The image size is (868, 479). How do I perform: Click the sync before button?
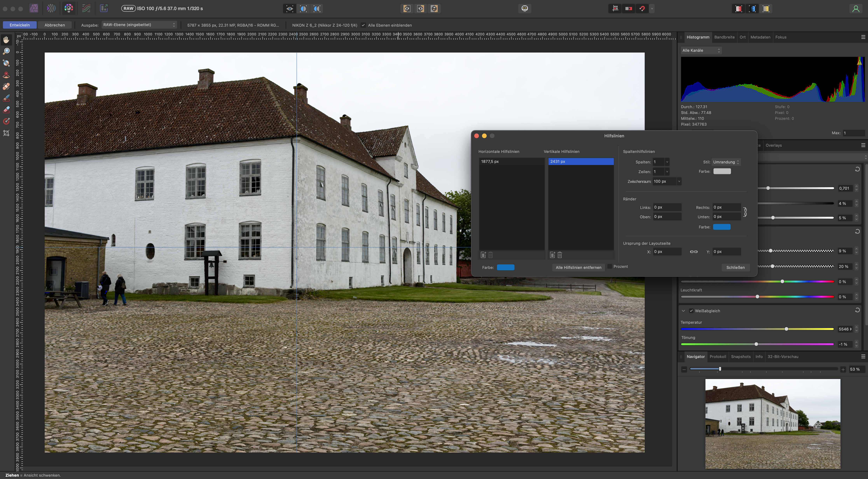407,9
